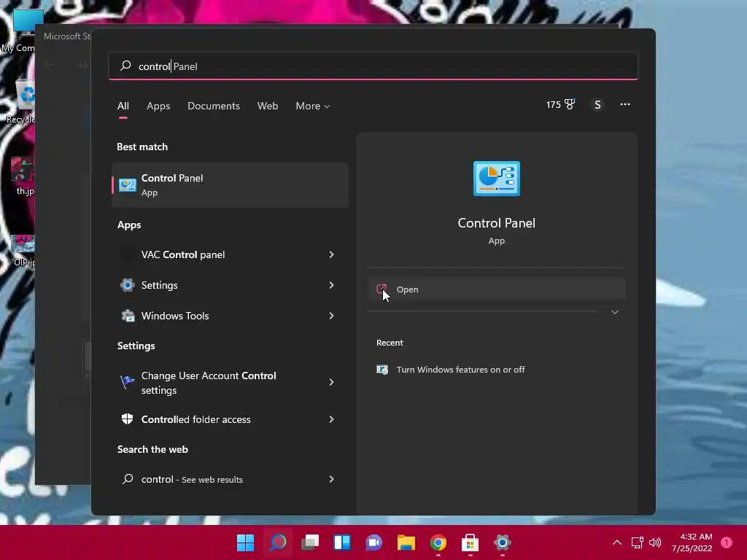This screenshot has width=747, height=560.
Task: Select the Recycle Bin desktop icon
Action: click(x=20, y=102)
